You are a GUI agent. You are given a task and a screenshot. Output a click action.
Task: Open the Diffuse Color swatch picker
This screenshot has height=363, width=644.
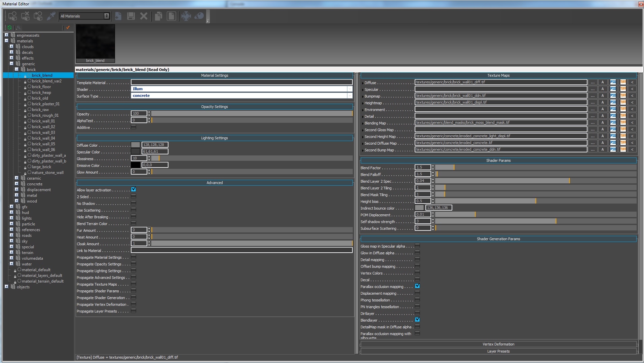coord(135,145)
